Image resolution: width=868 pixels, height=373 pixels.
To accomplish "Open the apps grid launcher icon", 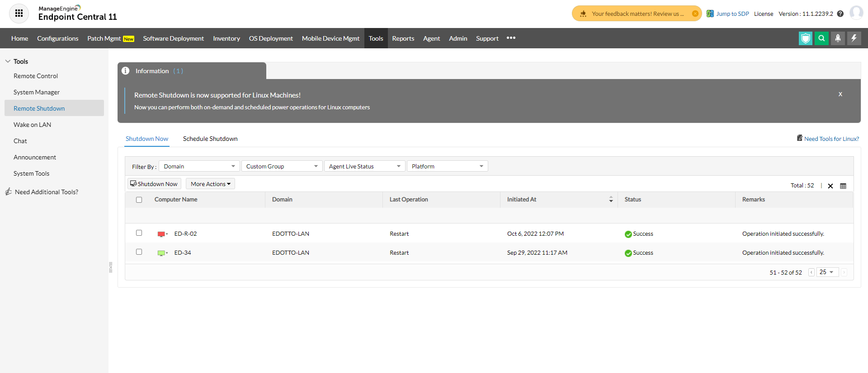I will pyautogui.click(x=19, y=14).
